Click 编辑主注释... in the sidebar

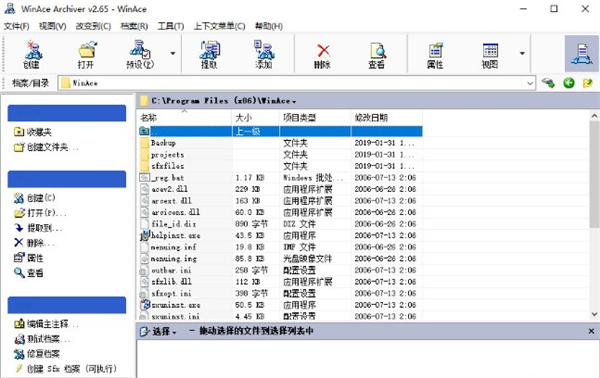46,324
